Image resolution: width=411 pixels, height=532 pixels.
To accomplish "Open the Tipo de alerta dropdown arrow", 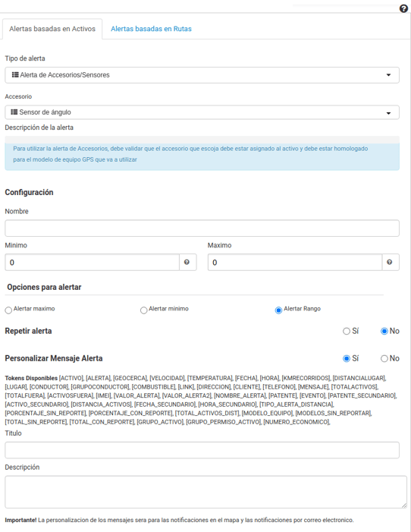I will [x=388, y=75].
